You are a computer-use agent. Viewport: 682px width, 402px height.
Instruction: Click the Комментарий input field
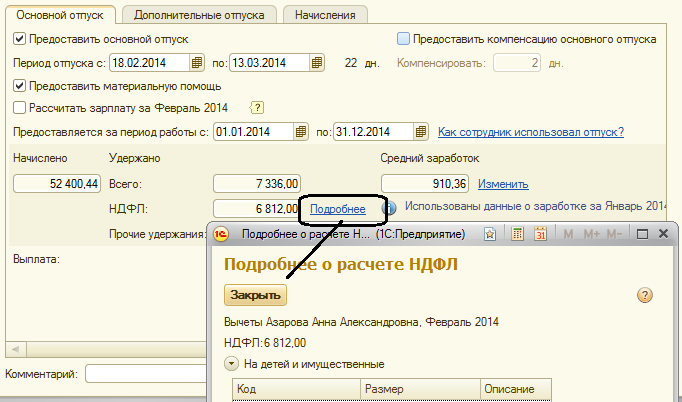(x=146, y=374)
